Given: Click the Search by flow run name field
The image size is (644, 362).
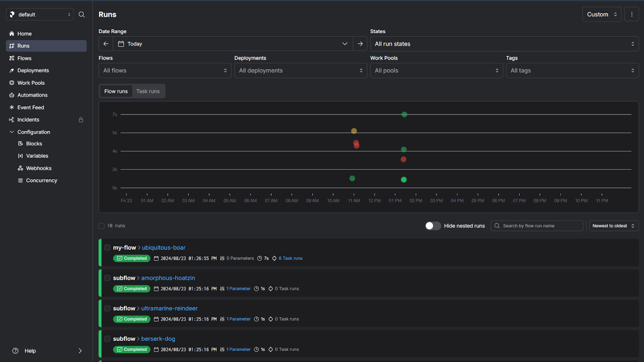Looking at the screenshot, I should [x=537, y=226].
